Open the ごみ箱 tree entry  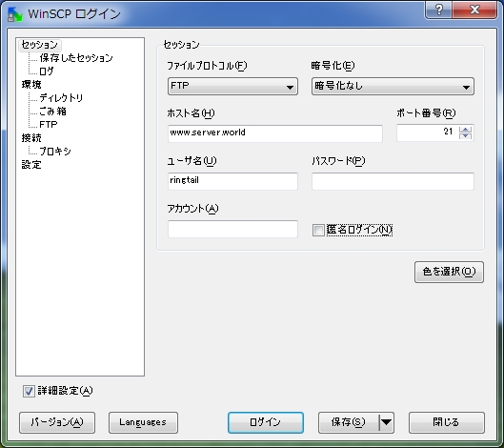point(52,112)
